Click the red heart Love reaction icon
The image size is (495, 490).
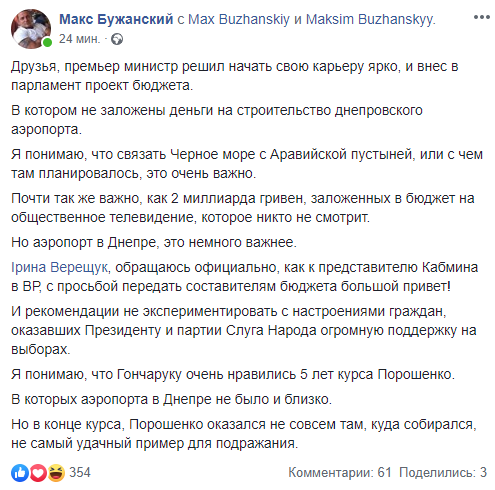[x=38, y=473]
